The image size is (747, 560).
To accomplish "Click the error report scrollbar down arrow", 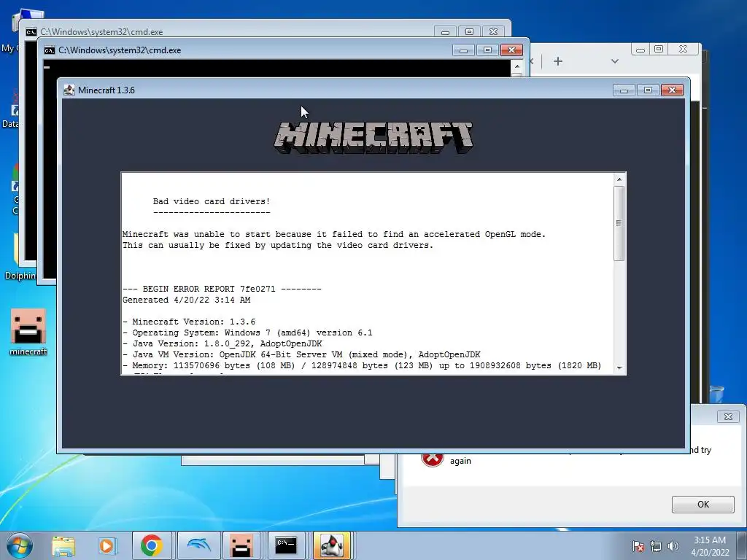I will [619, 367].
